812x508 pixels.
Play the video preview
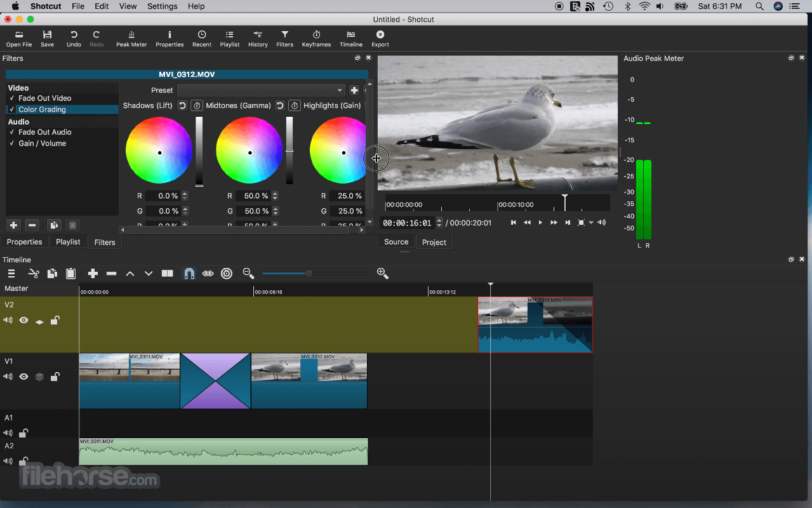coord(540,222)
